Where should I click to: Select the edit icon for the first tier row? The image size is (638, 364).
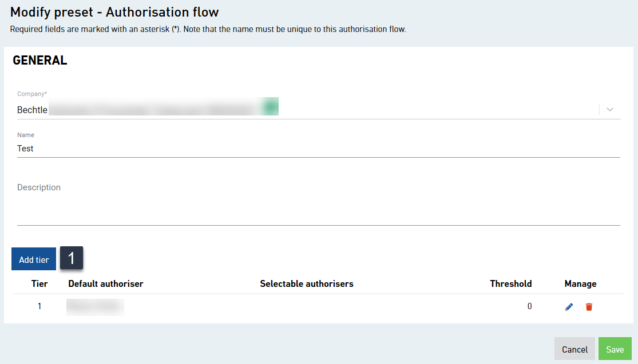point(569,306)
